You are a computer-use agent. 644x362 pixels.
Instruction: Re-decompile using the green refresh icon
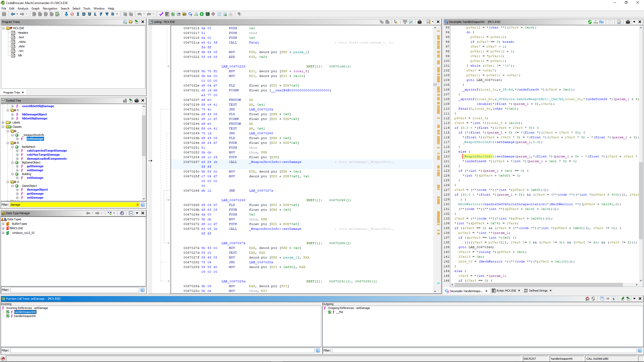tap(590, 22)
